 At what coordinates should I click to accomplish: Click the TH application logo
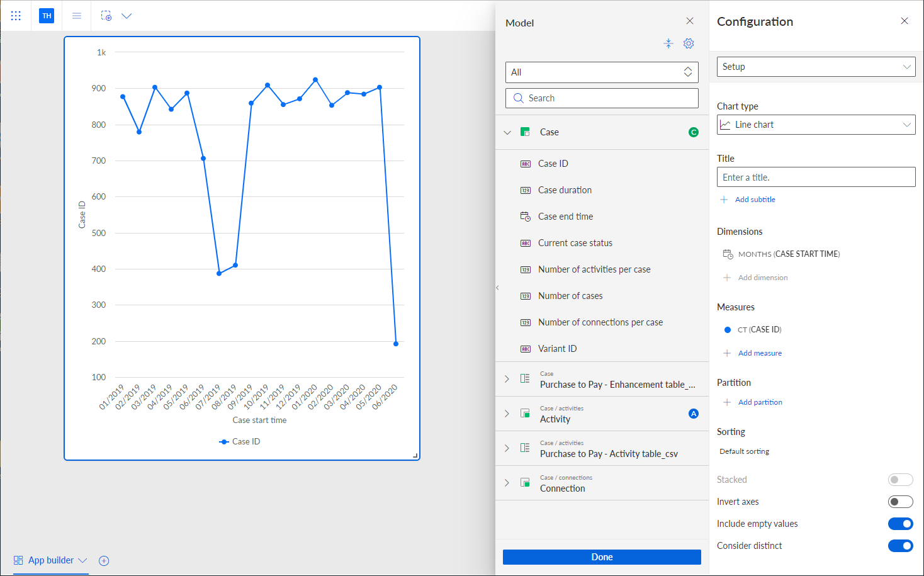(47, 16)
